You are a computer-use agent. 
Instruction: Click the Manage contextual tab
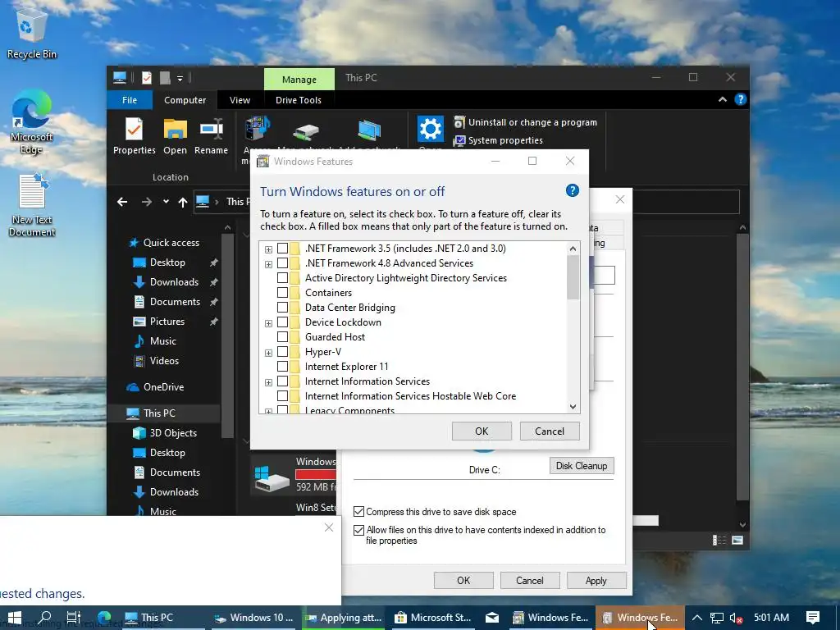tap(299, 80)
